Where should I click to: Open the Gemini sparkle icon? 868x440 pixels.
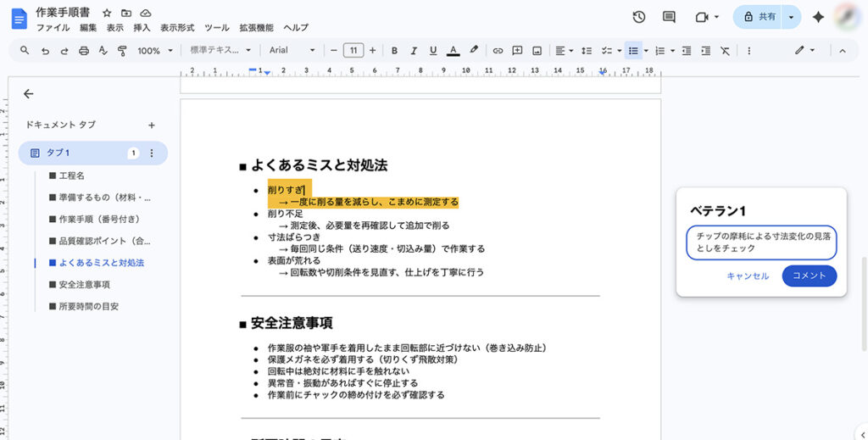click(x=818, y=17)
